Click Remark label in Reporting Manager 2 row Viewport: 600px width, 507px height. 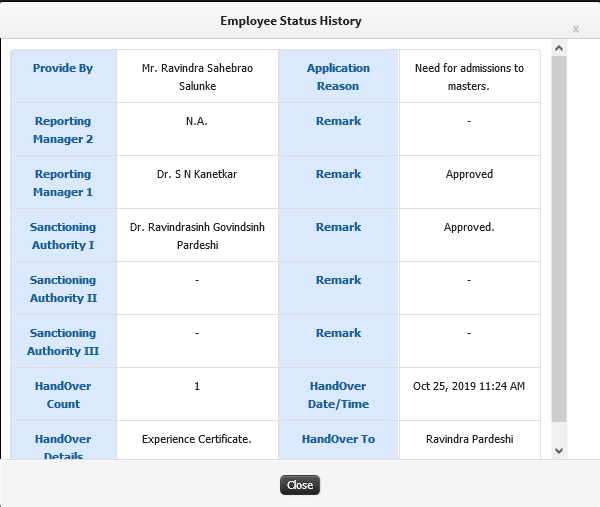338,121
